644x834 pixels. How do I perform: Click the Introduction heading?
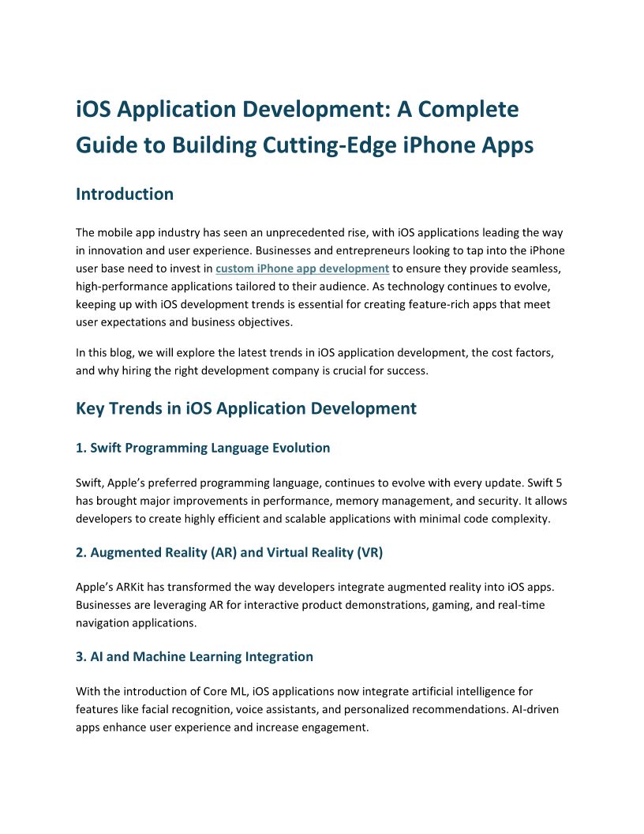(x=125, y=194)
